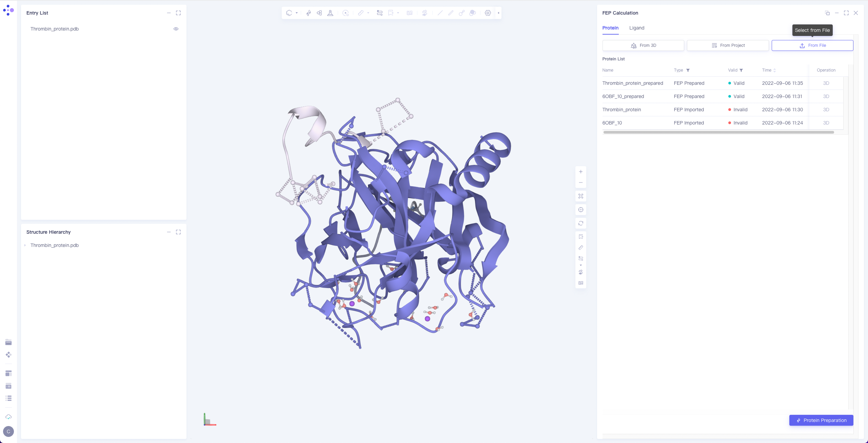Click the bookmark add icon in the side strip
This screenshot has height=443, width=868.
click(x=581, y=237)
